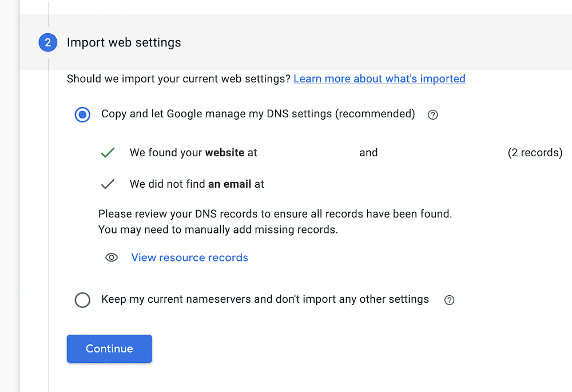Click the "(2 records)" text
This screenshot has height=392, width=572.
(x=535, y=153)
